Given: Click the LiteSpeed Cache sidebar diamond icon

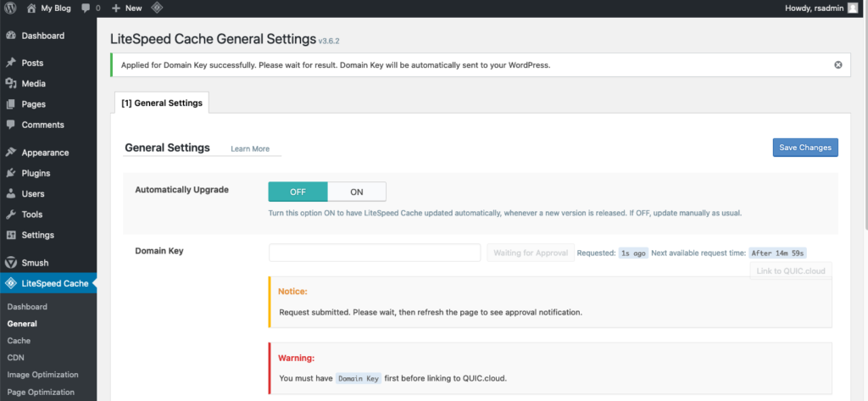Looking at the screenshot, I should [x=10, y=283].
